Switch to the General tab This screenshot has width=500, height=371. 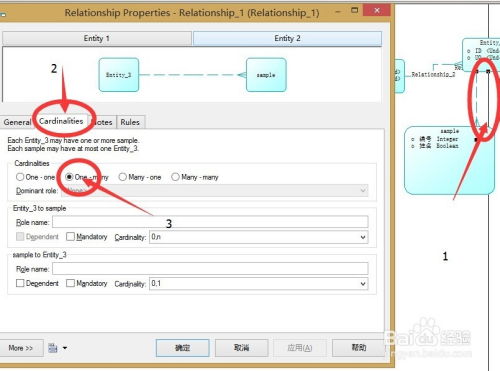[x=17, y=122]
